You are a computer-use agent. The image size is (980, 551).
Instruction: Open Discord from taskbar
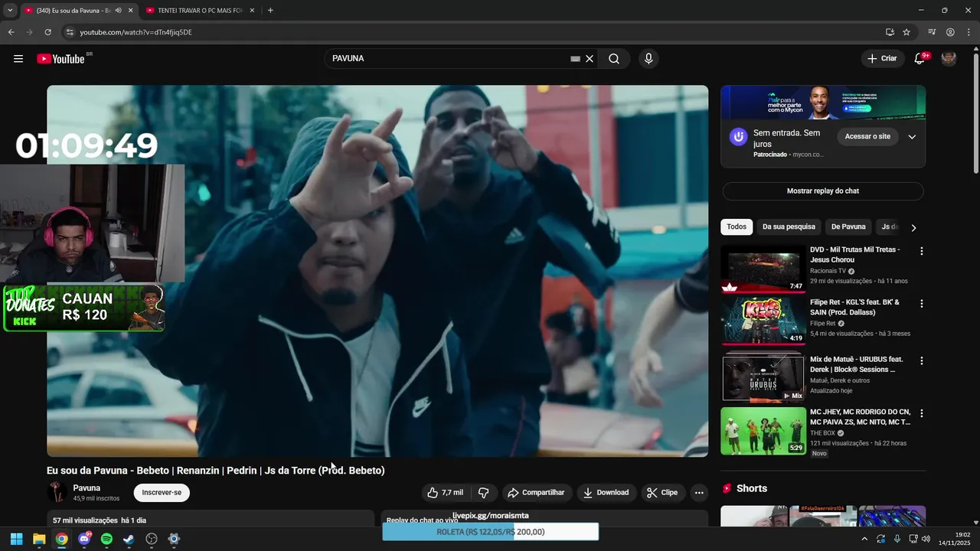tap(84, 539)
